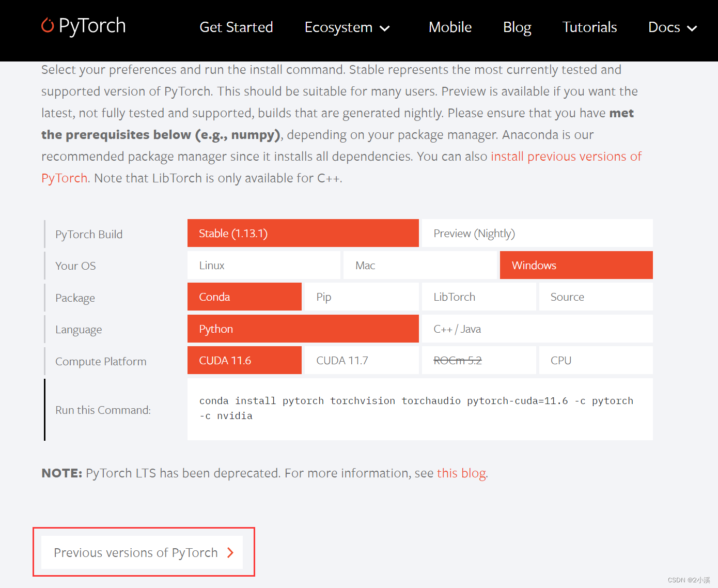Select Preview (Nightly) build
This screenshot has height=588, width=718.
473,233
